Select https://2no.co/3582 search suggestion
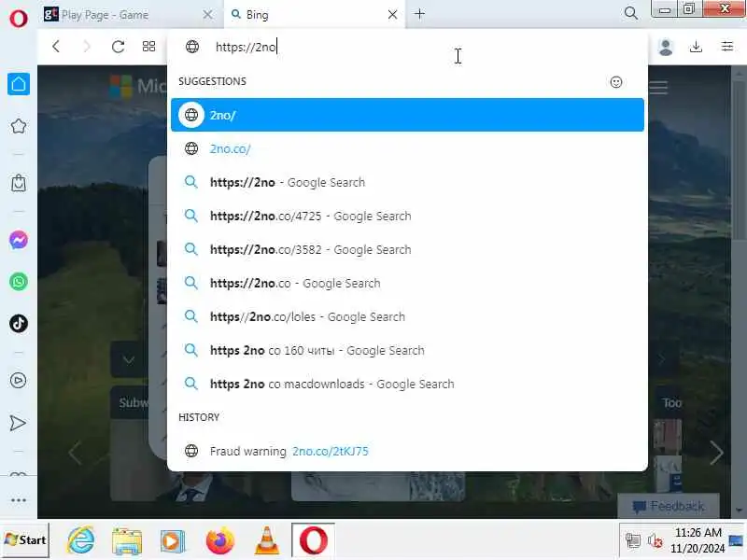747x560 pixels. (x=407, y=249)
